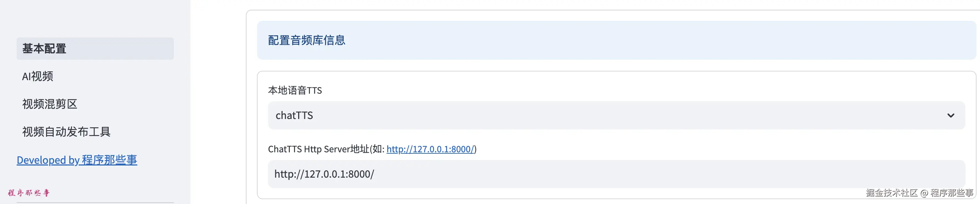Click the 程序那些事 text in Developed link
Viewport: 980px width, 204px height.
[x=109, y=160]
